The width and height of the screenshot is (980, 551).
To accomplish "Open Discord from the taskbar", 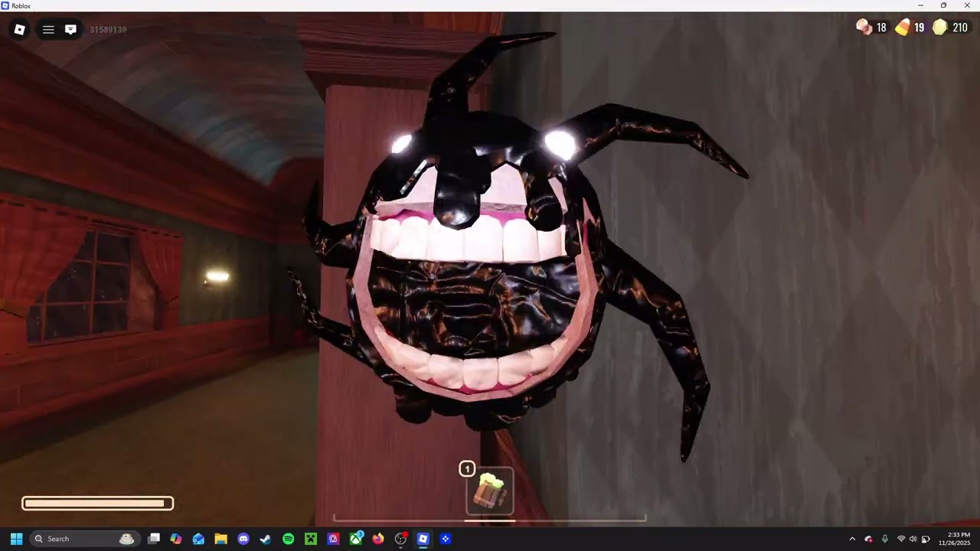I will coord(243,539).
